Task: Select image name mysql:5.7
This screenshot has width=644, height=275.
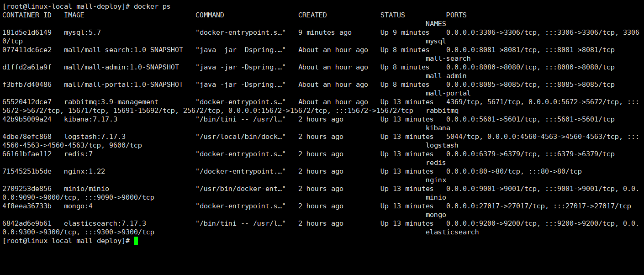Action: 83,32
